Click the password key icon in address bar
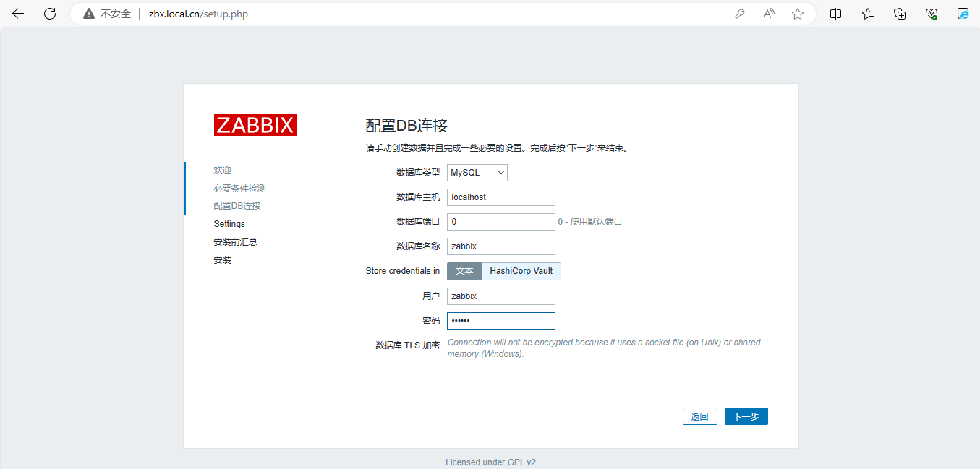Screen dimensions: 980x469 pos(740,14)
